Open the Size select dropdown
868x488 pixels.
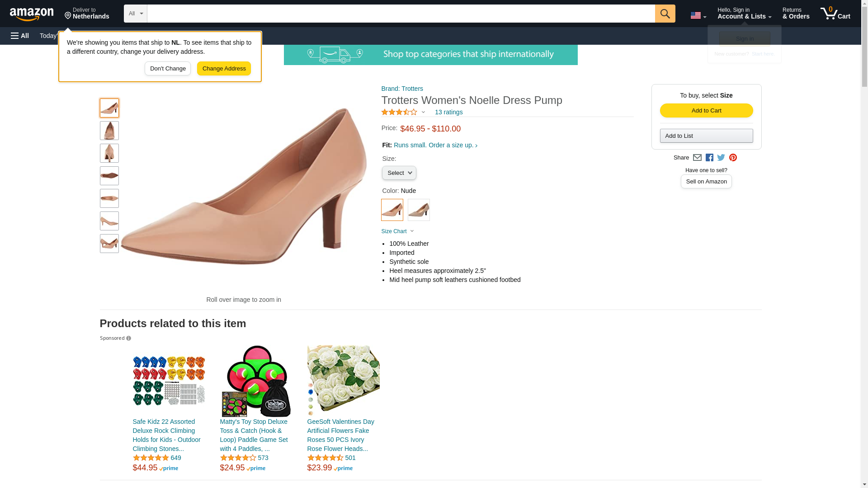[399, 173]
